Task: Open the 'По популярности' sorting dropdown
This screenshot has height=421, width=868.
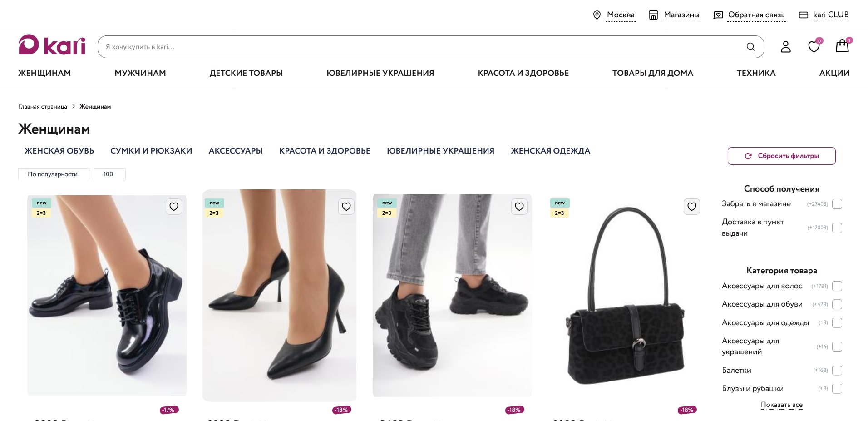Action: [x=54, y=174]
